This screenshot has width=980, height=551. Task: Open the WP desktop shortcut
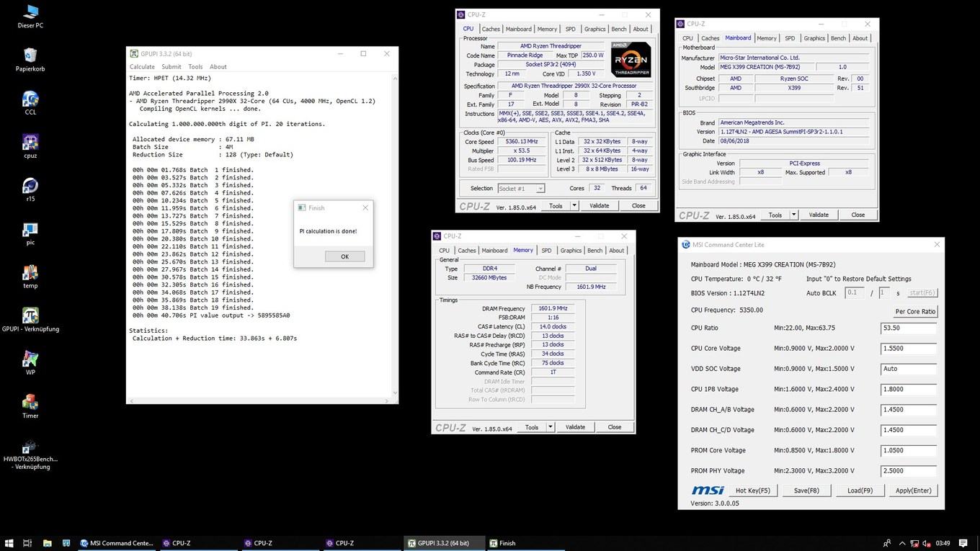click(x=30, y=363)
